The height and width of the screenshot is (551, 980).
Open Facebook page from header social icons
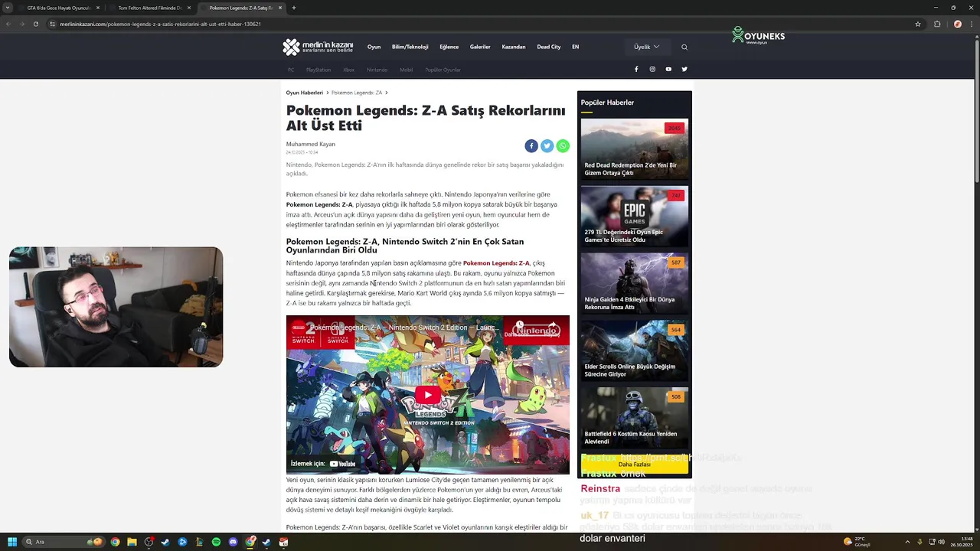click(636, 70)
